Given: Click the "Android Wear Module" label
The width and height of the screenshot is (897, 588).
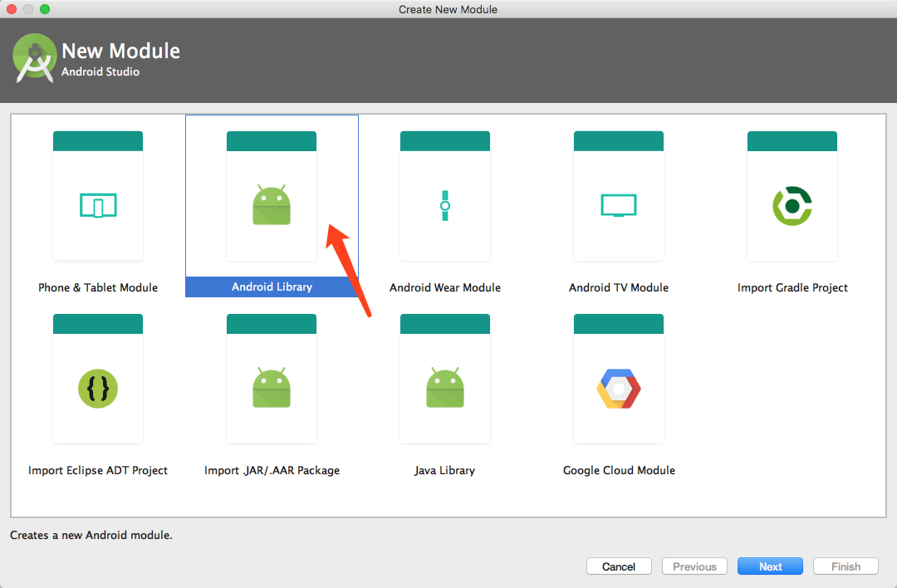Looking at the screenshot, I should (x=445, y=287).
